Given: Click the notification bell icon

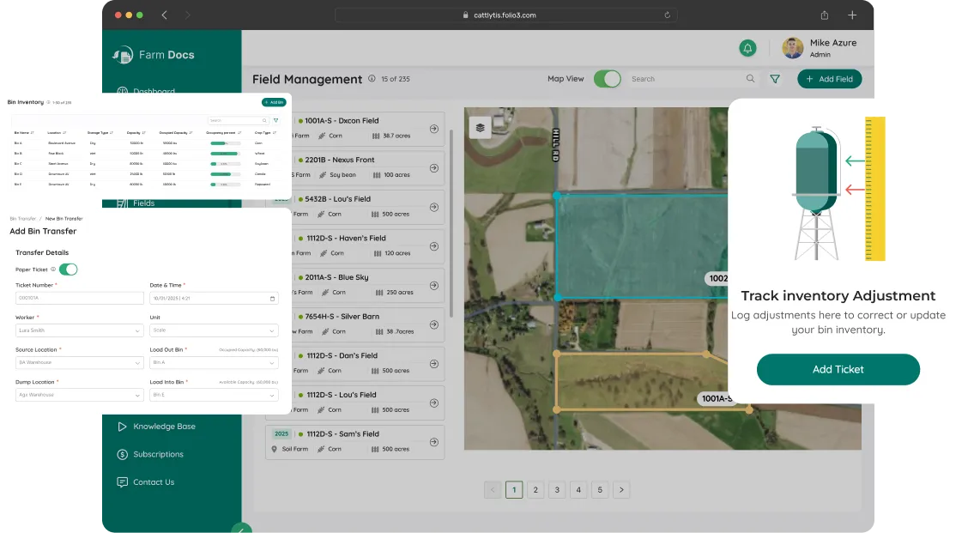Looking at the screenshot, I should pyautogui.click(x=747, y=48).
